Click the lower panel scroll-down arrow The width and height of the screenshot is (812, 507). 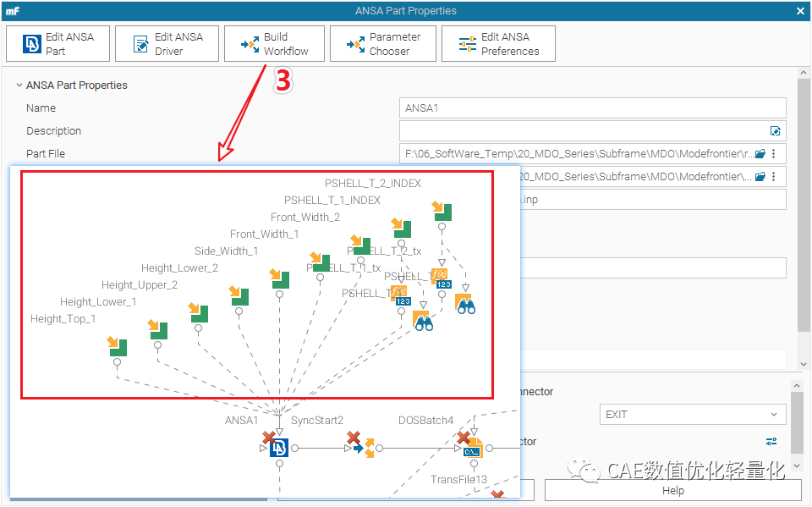coord(797,465)
